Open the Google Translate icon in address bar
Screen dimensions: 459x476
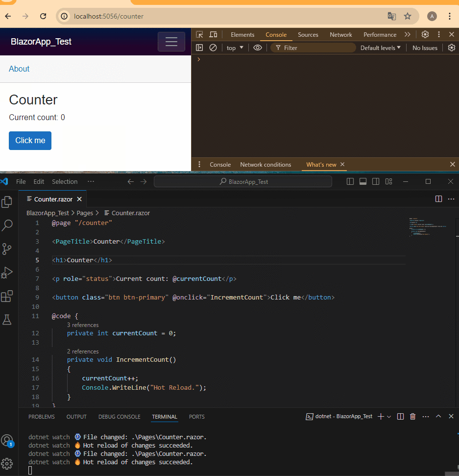click(392, 16)
